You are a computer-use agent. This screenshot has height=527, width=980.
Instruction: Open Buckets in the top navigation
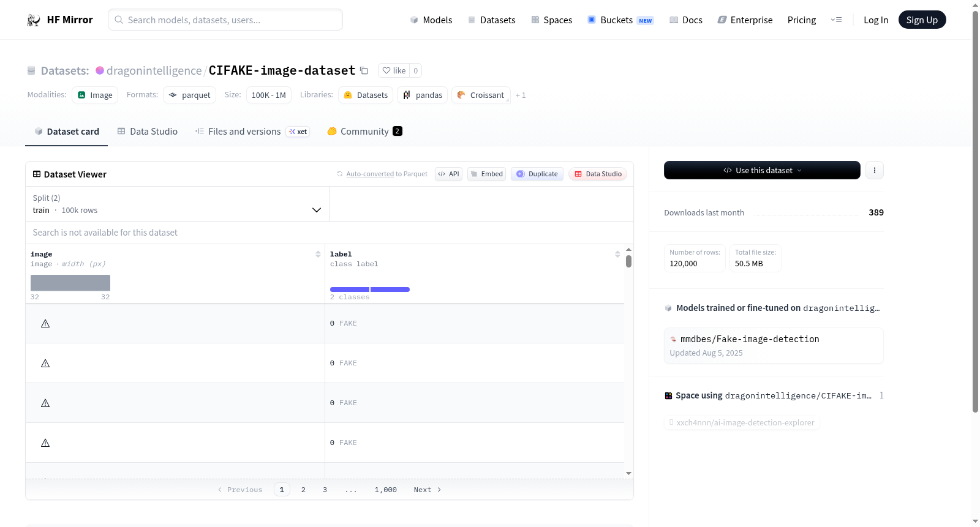[x=620, y=20]
